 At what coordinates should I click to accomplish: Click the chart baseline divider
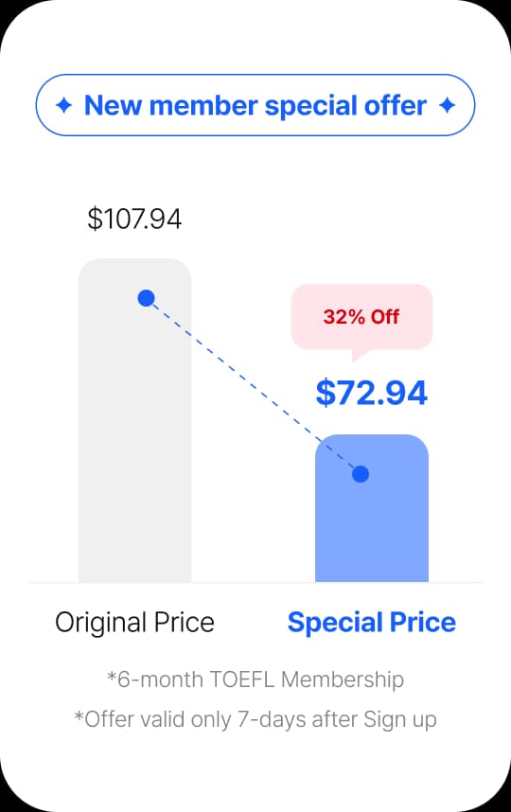point(255,583)
